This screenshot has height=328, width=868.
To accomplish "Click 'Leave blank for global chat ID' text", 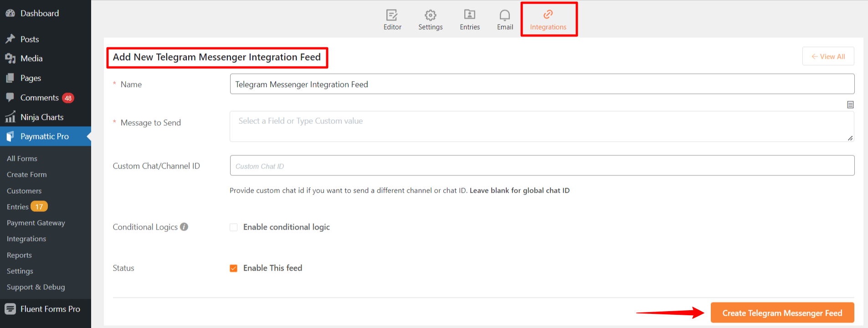I will (519, 190).
